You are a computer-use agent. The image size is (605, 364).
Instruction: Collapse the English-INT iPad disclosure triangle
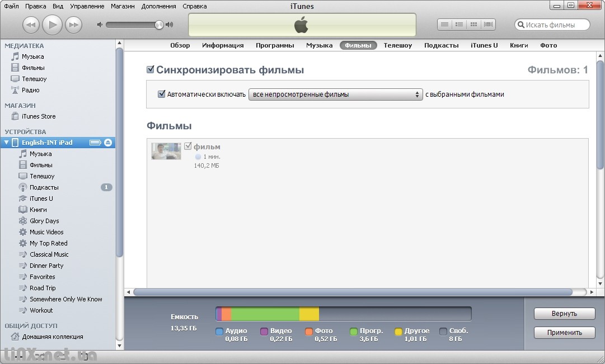click(x=6, y=143)
